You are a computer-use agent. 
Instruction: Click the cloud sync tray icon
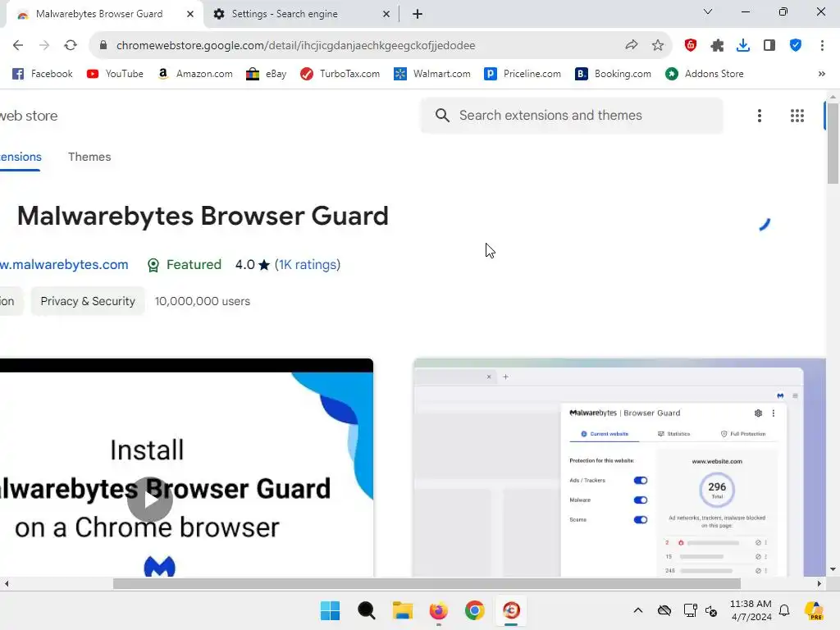click(x=664, y=610)
